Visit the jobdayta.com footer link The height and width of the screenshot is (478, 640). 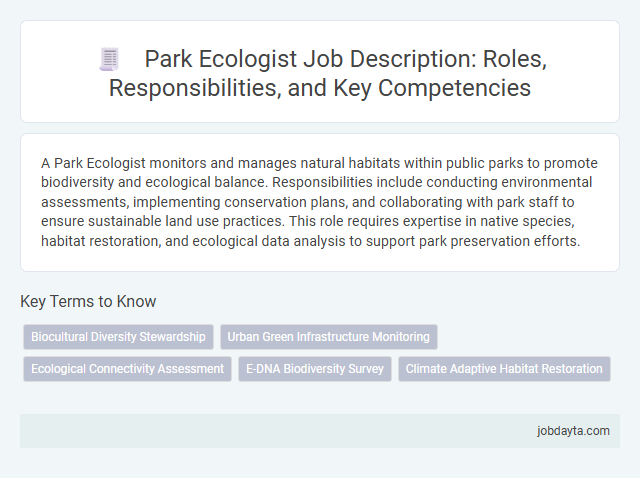[x=573, y=431]
